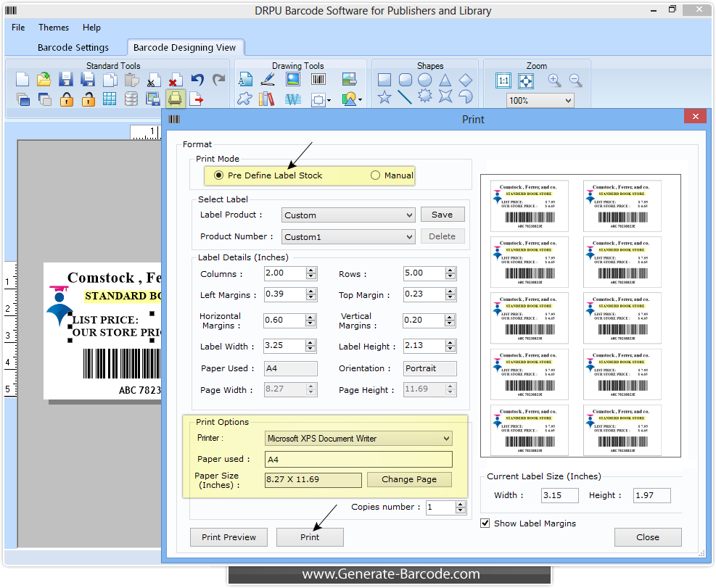Click the Undo icon in Standard Tools
The image size is (716, 588).
(196, 78)
